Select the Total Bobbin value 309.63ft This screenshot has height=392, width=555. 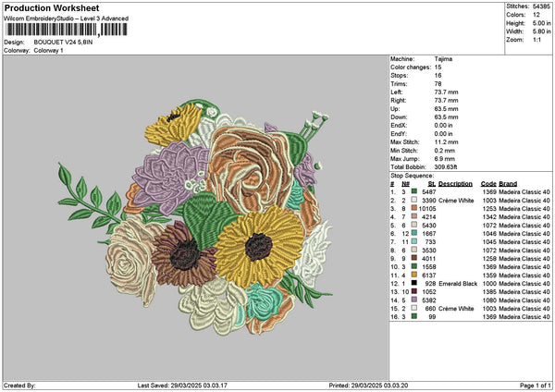tap(446, 167)
